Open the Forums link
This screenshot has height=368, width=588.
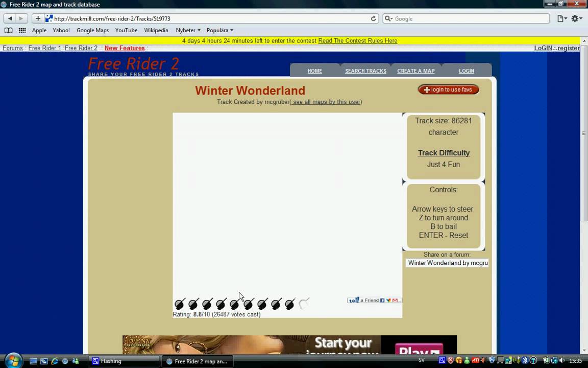pos(12,48)
